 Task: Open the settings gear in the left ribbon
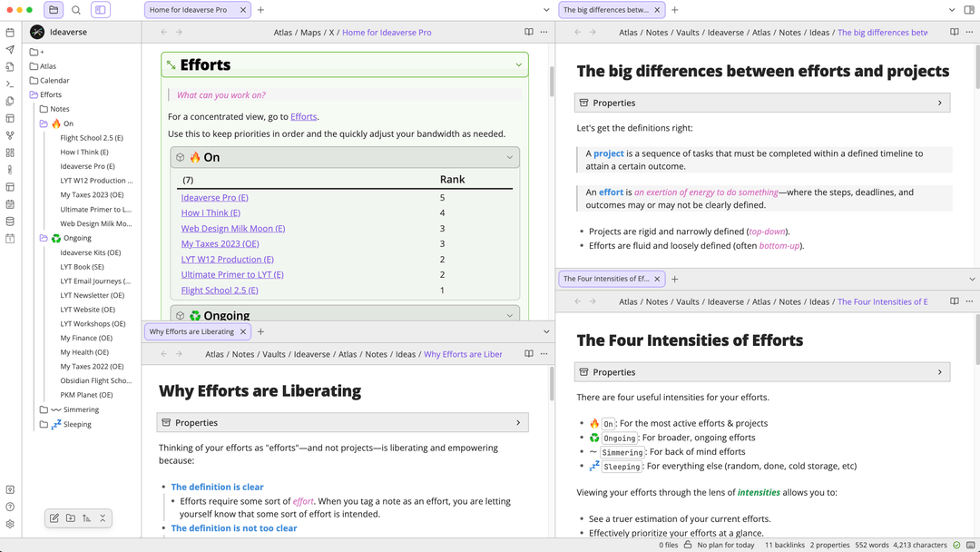(10, 524)
